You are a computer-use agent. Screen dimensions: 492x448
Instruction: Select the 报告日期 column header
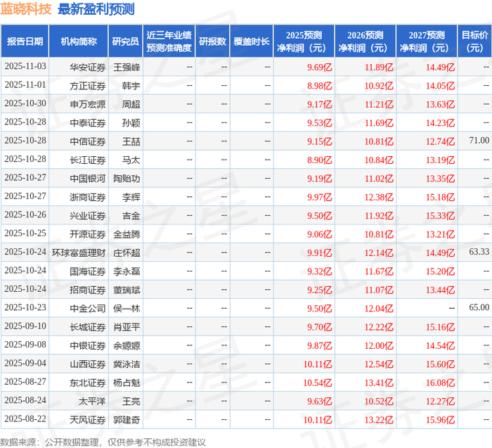tap(25, 41)
